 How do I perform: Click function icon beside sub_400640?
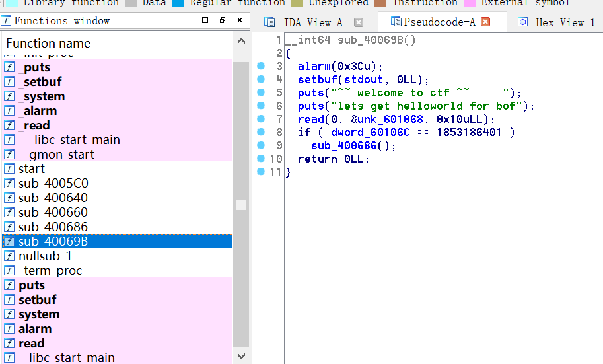[x=9, y=198]
